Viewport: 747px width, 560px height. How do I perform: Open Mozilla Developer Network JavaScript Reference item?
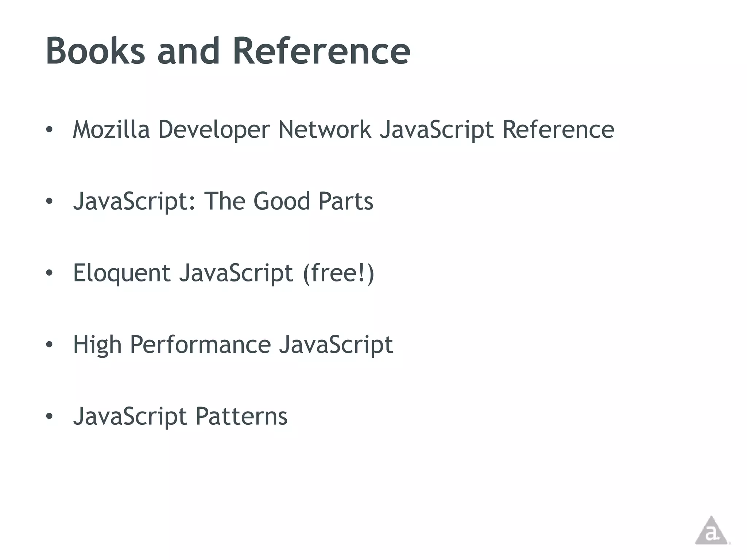tap(343, 130)
